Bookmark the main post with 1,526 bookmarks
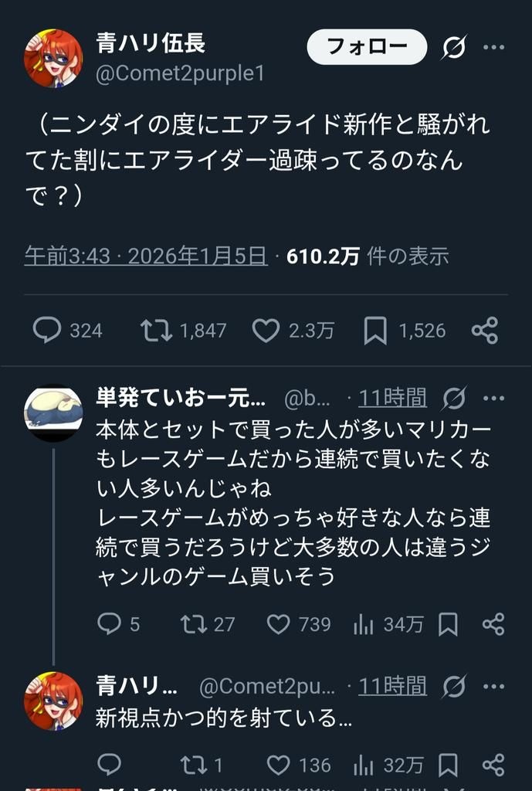This screenshot has width=532, height=791. tap(375, 331)
